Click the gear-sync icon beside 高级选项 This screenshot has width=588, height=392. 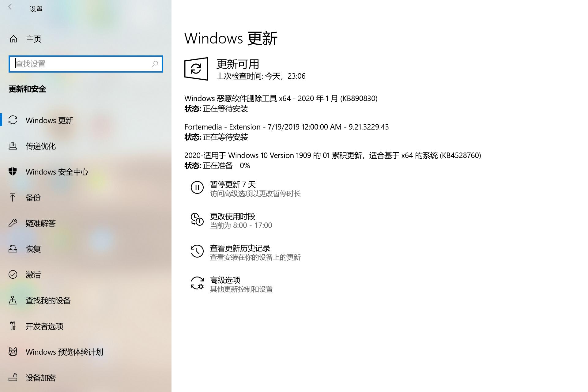coord(197,283)
